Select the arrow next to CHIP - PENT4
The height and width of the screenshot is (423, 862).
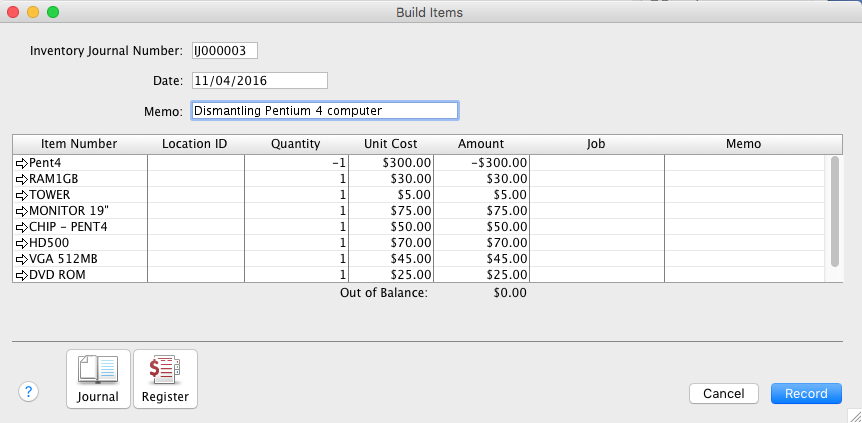click(21, 227)
